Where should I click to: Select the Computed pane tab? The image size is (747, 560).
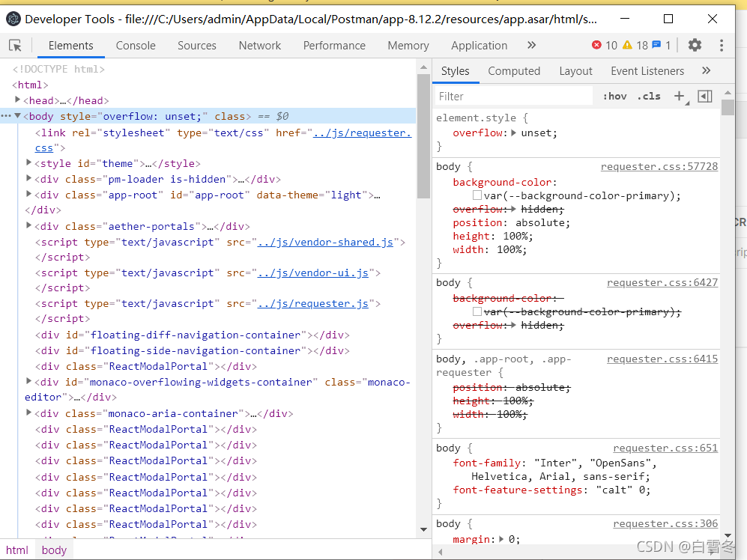pyautogui.click(x=514, y=71)
